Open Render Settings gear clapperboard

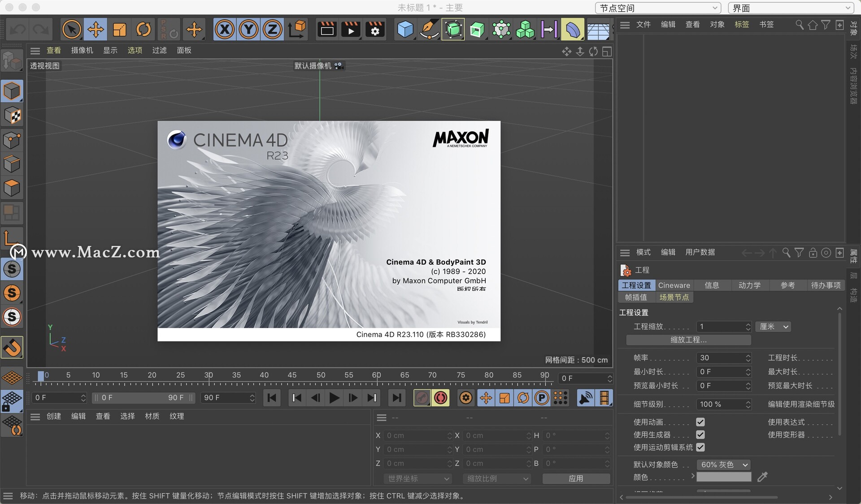[x=375, y=30]
